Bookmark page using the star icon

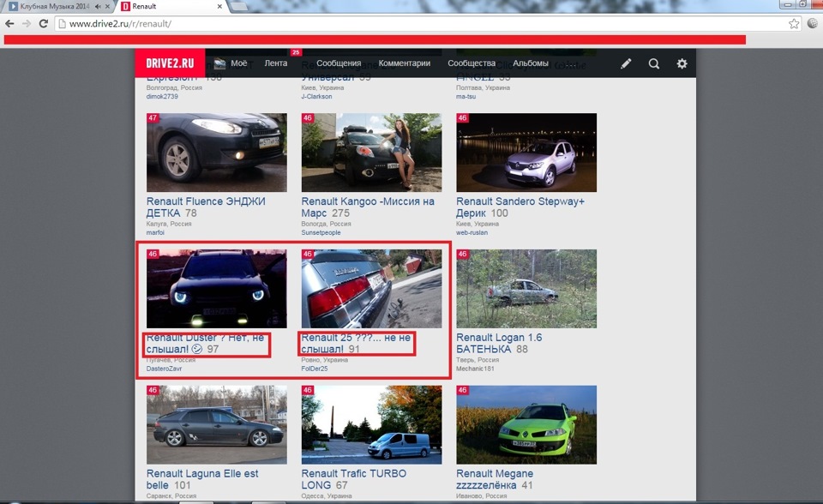point(794,24)
